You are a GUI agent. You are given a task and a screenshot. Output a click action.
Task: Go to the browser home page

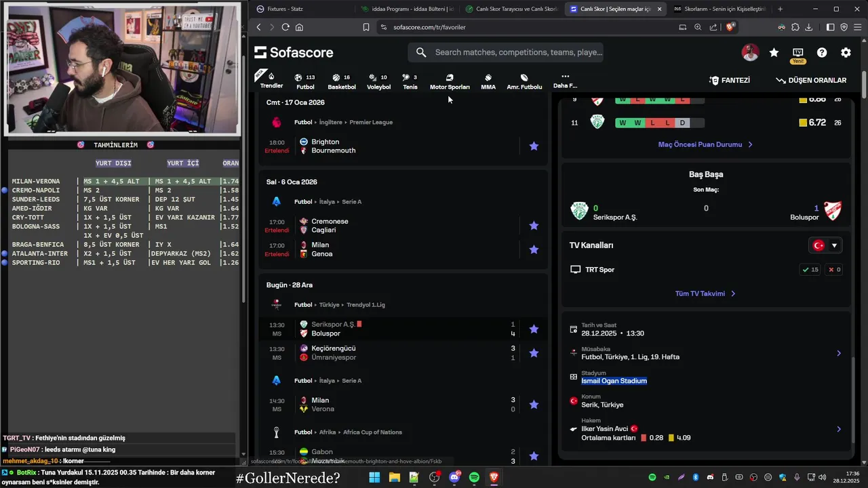pyautogui.click(x=299, y=27)
